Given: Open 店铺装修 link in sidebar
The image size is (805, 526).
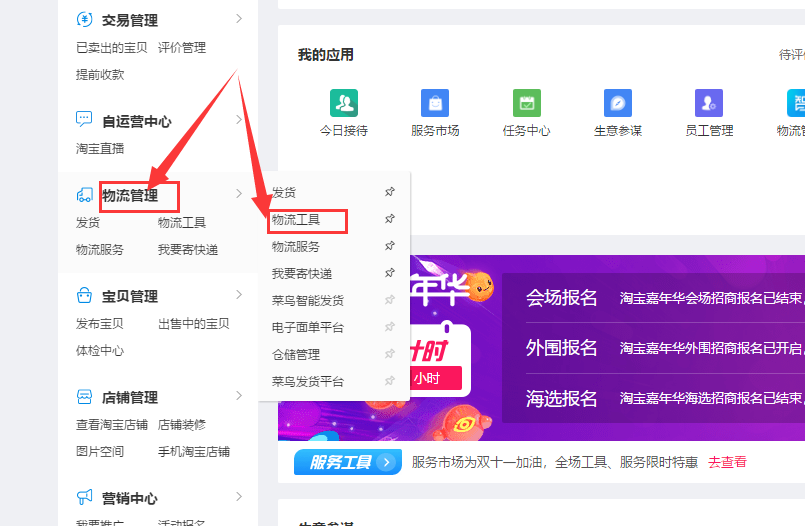Looking at the screenshot, I should point(182,425).
